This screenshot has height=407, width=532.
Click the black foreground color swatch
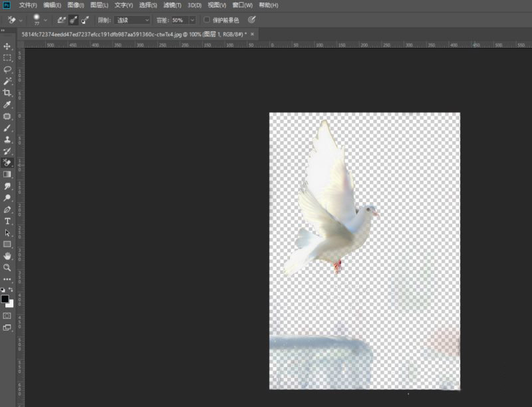click(5, 299)
